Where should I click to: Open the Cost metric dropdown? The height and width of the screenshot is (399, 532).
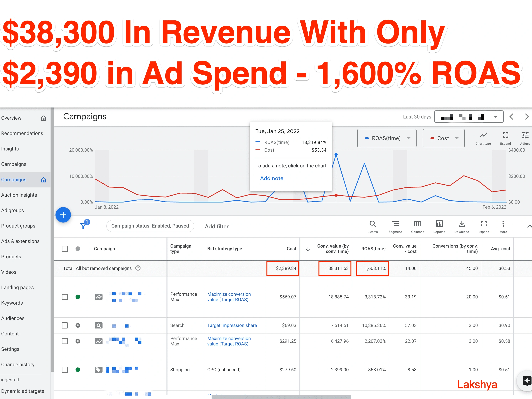click(444, 138)
